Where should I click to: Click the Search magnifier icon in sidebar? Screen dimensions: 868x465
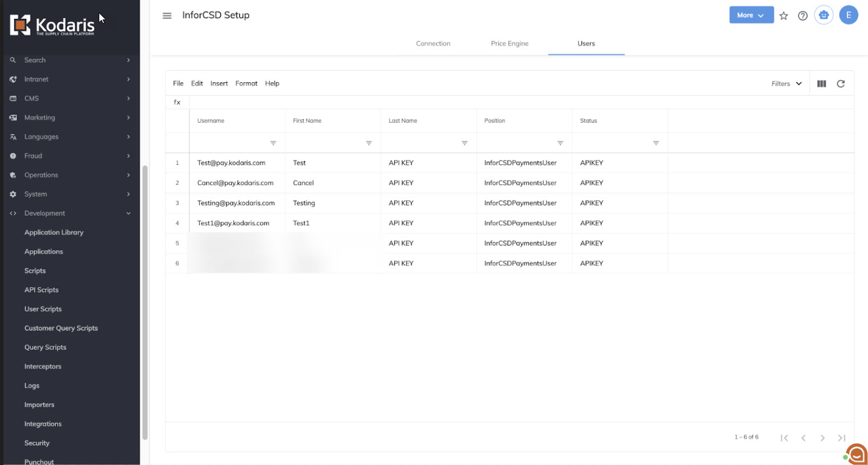coord(13,60)
